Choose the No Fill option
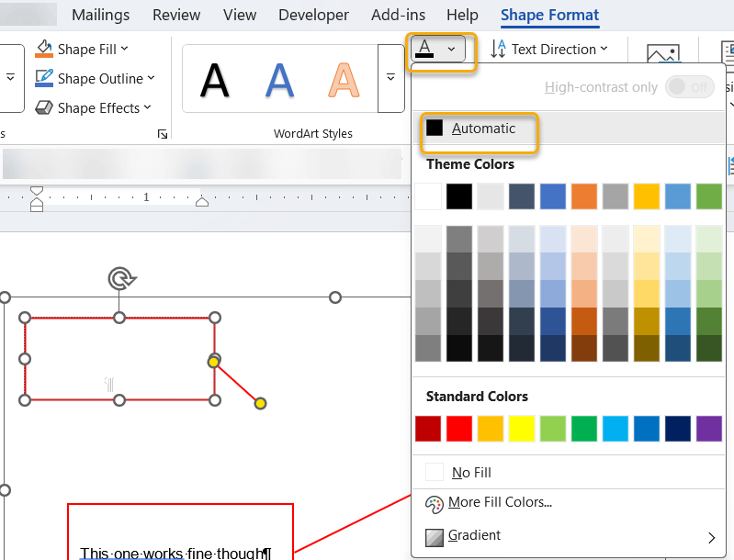This screenshot has height=560, width=734. click(x=569, y=473)
